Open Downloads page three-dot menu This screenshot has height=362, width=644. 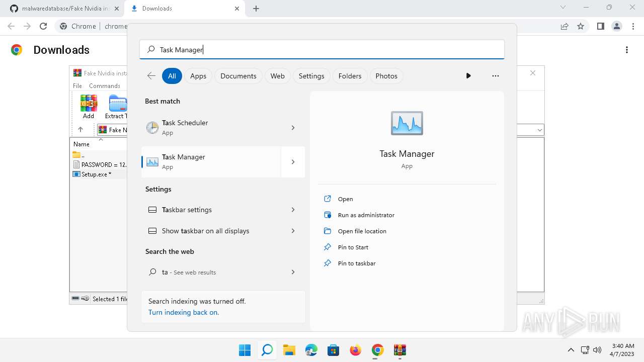click(627, 50)
